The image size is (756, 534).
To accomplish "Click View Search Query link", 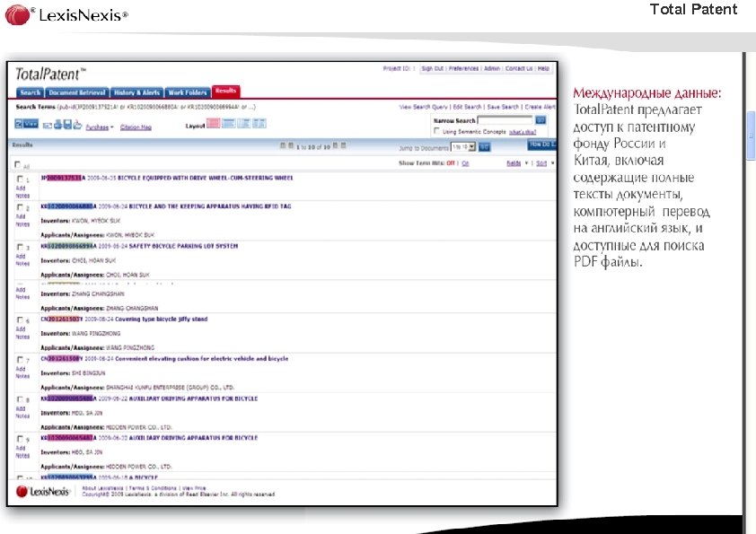I will pyautogui.click(x=423, y=107).
